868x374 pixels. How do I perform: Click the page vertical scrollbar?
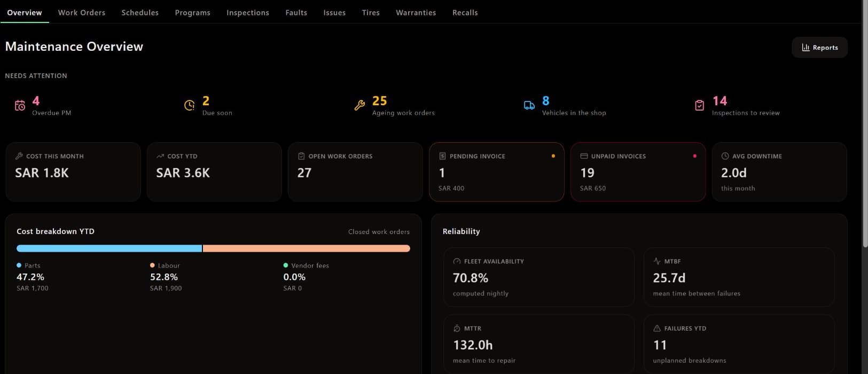coord(865,124)
